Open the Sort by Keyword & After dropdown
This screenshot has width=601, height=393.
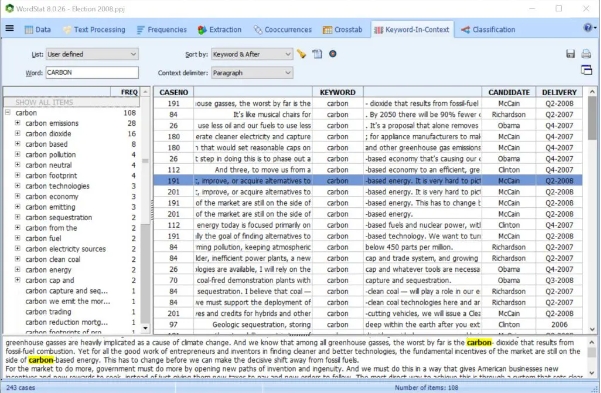tap(252, 54)
